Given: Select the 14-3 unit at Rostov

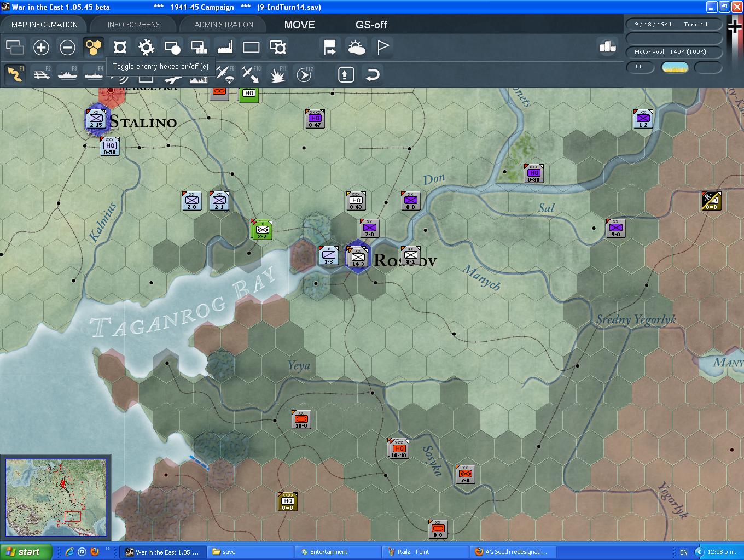Looking at the screenshot, I should click(x=358, y=256).
